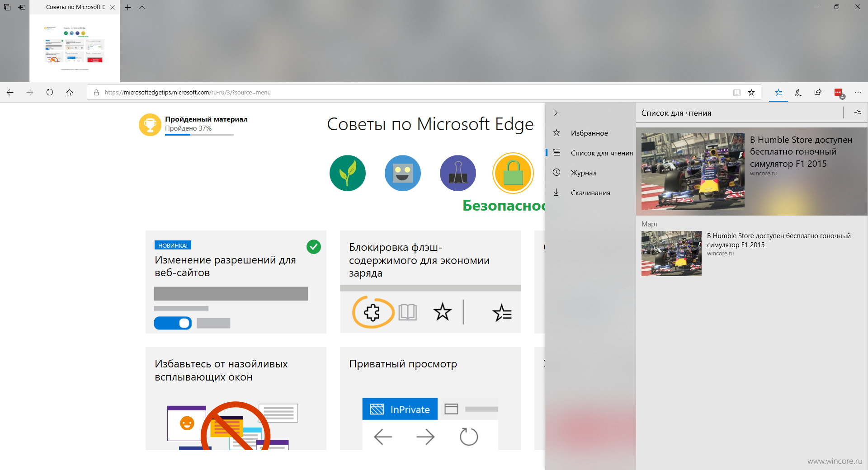Toggle the blue switch in permissions card
The image size is (868, 470).
point(173,323)
